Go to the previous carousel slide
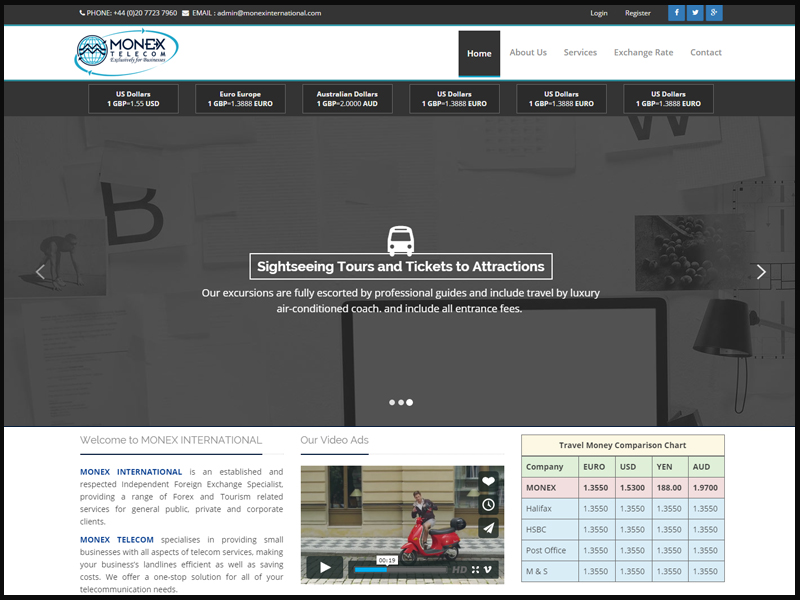Screen dimensions: 800x600 (40, 271)
